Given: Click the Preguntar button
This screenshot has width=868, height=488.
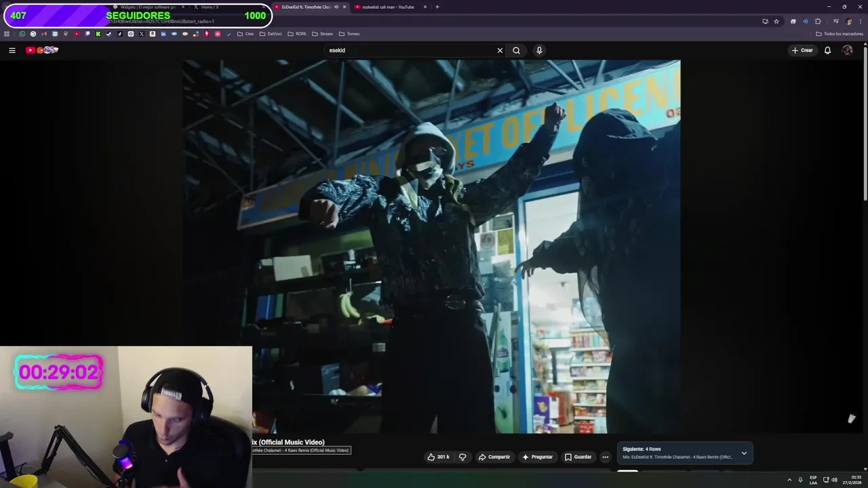Looking at the screenshot, I should click(537, 457).
